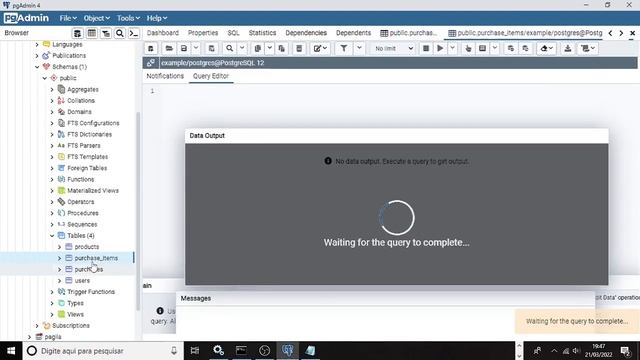Viewport: 640px width, 360px height.
Task: Switch to the public.purchas... tab
Action: point(409,33)
